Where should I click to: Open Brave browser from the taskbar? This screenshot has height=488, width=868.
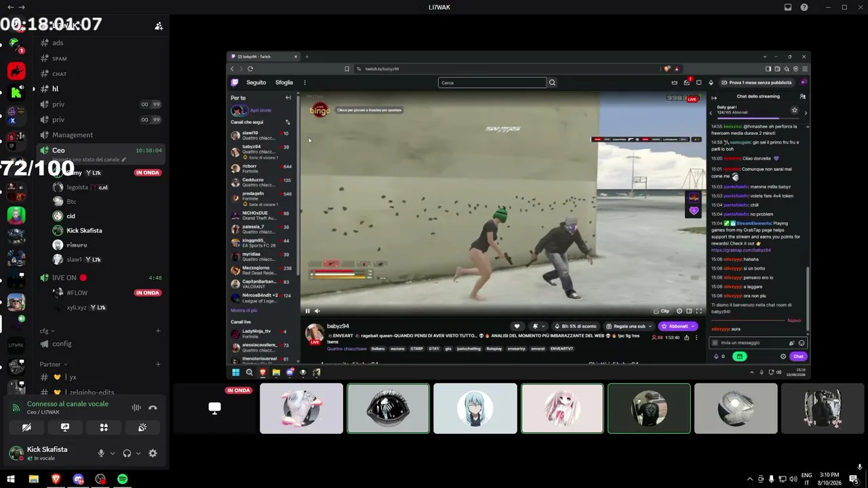[x=56, y=479]
